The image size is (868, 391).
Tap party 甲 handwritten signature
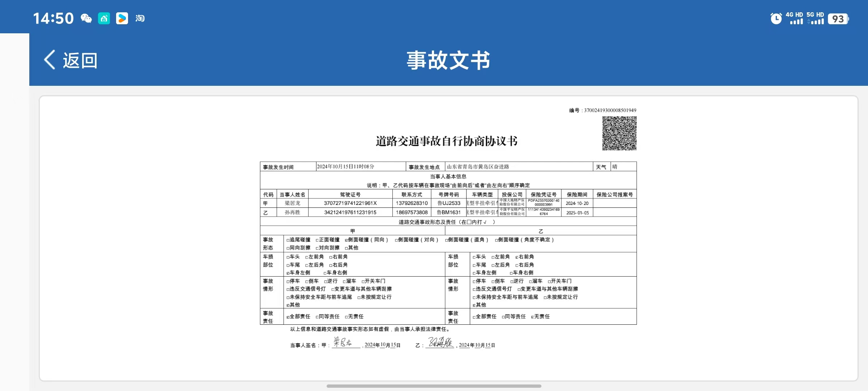coord(342,342)
